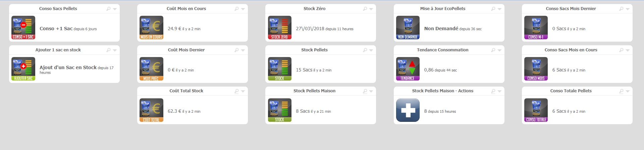Click the Non Demandé status text

coord(441,29)
